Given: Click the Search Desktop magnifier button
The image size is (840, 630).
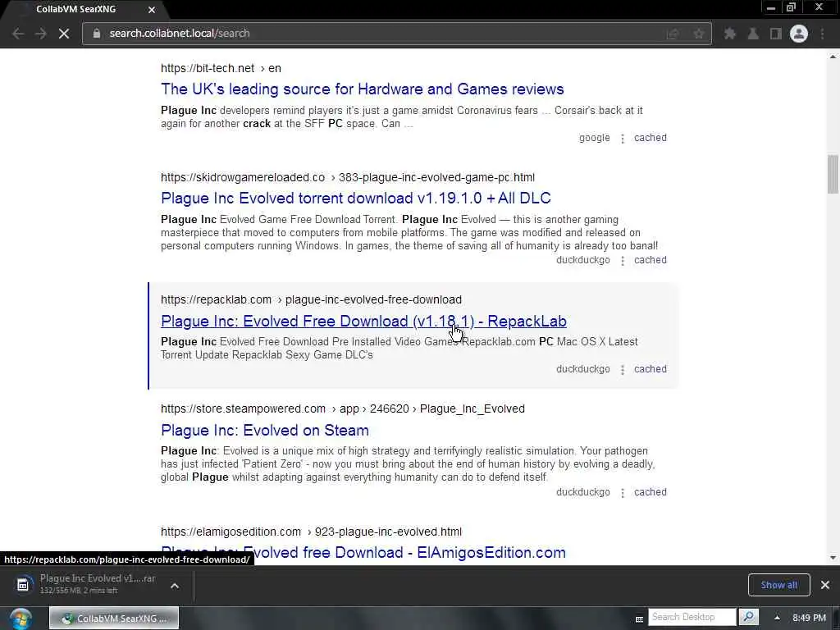Looking at the screenshot, I should click(x=748, y=617).
